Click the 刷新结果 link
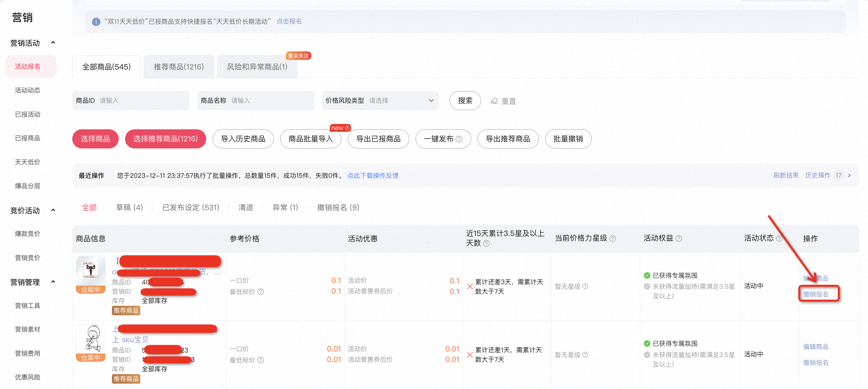Image resolution: width=868 pixels, height=389 pixels. [786, 175]
